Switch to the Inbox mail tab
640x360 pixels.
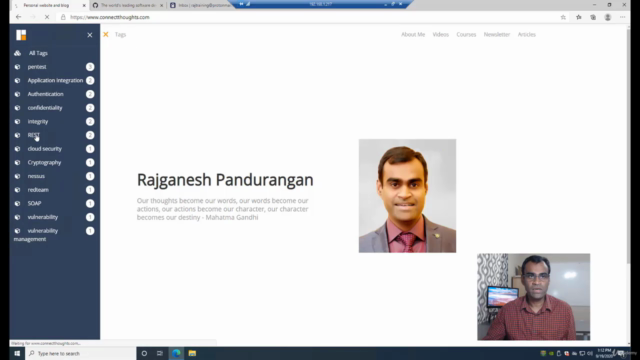202,5
